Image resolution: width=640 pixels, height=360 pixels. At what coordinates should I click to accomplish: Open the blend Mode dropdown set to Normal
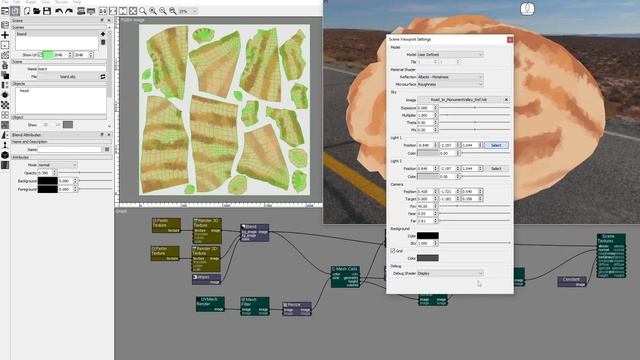tap(57, 165)
